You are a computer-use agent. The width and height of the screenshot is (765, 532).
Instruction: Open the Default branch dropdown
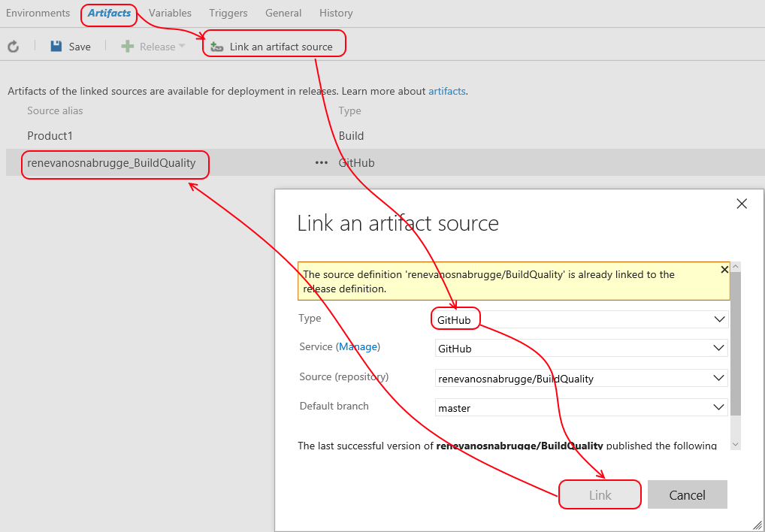coord(718,407)
